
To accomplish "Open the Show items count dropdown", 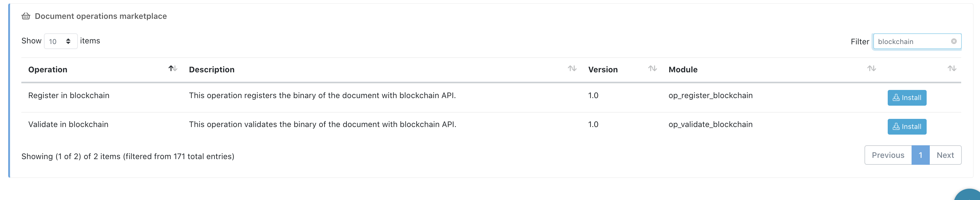I will 61,41.
